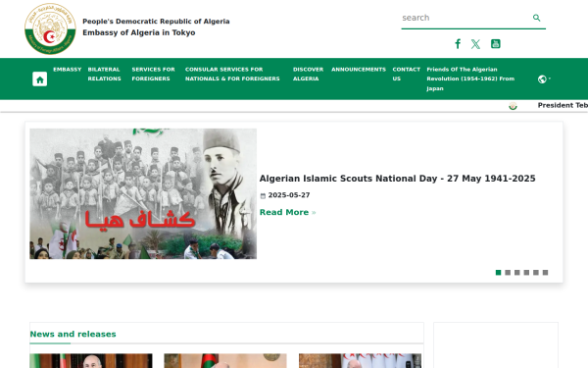Click the Read More link in slider
Image resolution: width=588 pixels, height=368 pixels.
pos(287,212)
